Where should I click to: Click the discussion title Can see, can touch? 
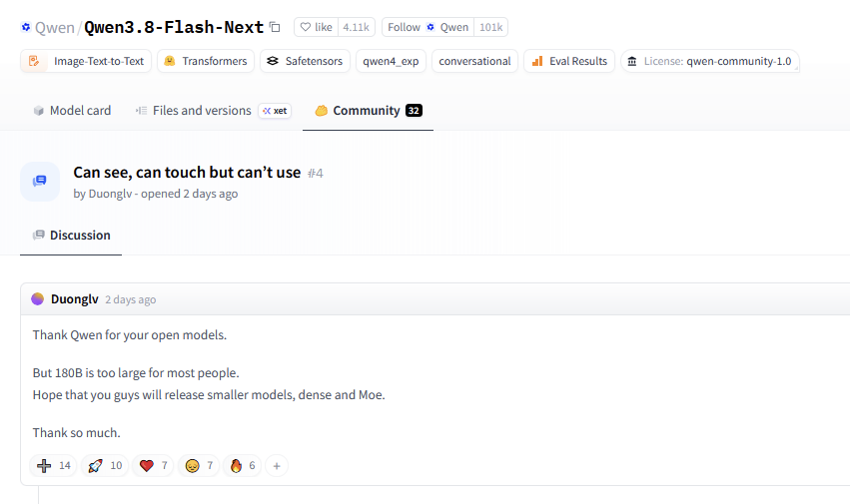[x=187, y=173]
